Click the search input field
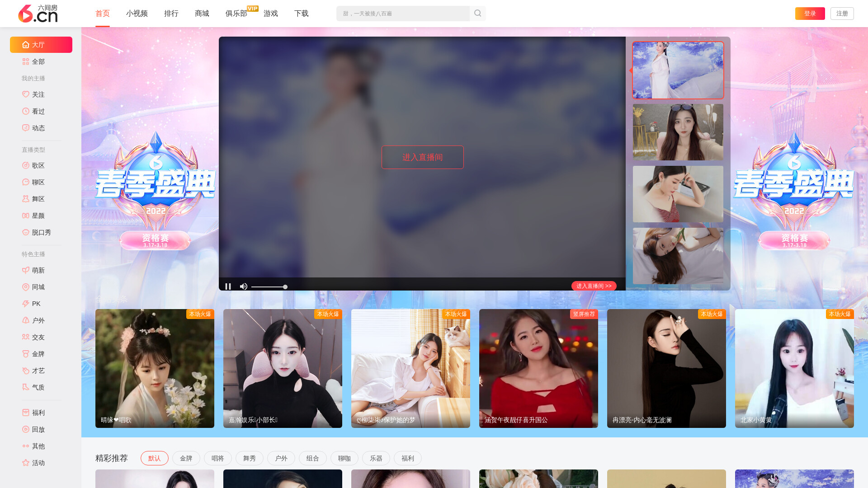This screenshot has height=488, width=868. 403,14
